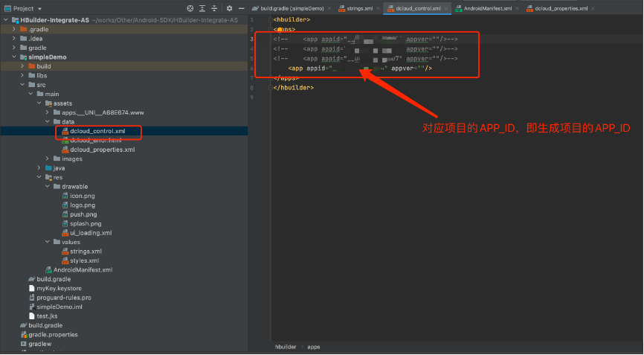Expand the .idea folder

[14, 38]
